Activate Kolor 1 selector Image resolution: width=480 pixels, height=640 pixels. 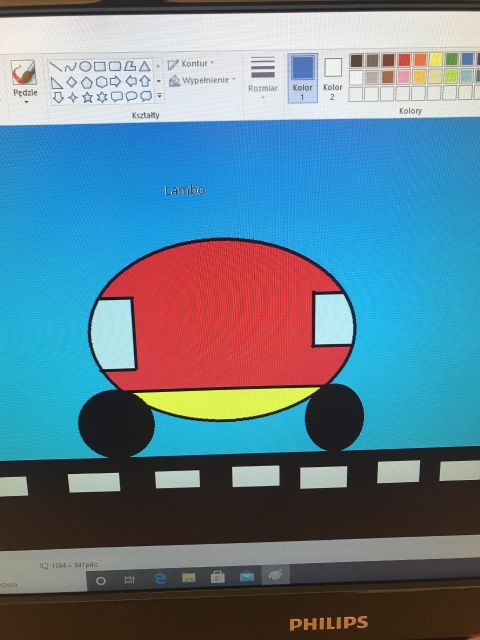point(302,78)
